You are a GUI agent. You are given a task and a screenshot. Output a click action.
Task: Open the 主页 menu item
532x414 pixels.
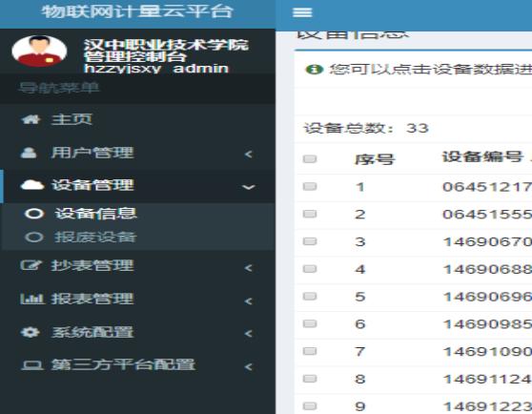[x=137, y=119]
